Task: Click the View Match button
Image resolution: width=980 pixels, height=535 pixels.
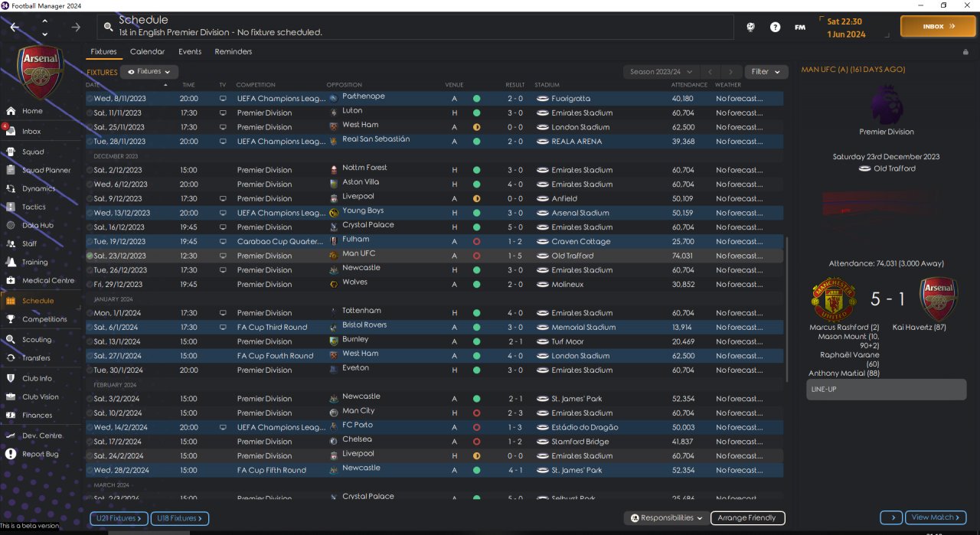Action: tap(936, 517)
